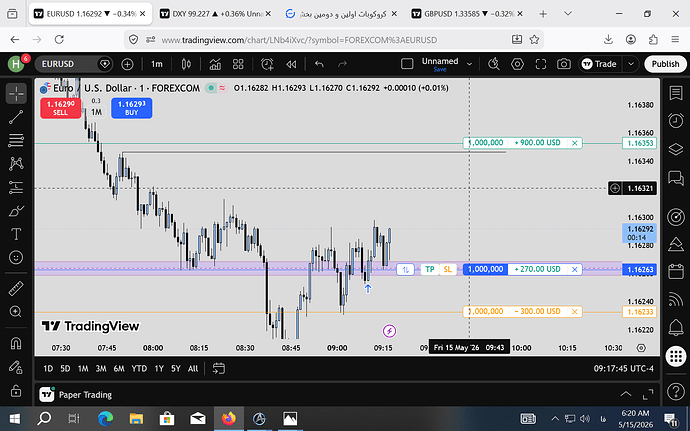Open the 1m interval selector

click(157, 64)
